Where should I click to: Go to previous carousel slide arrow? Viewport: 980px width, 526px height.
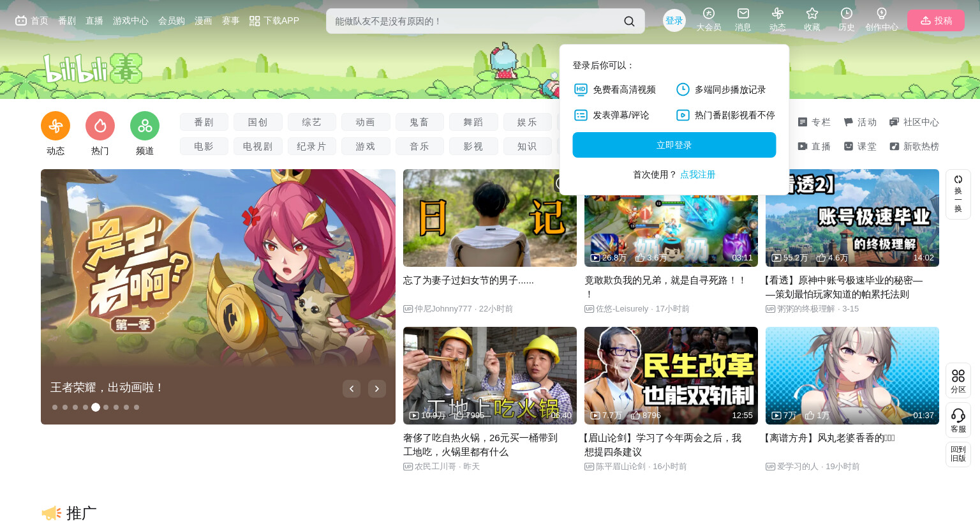pos(352,389)
